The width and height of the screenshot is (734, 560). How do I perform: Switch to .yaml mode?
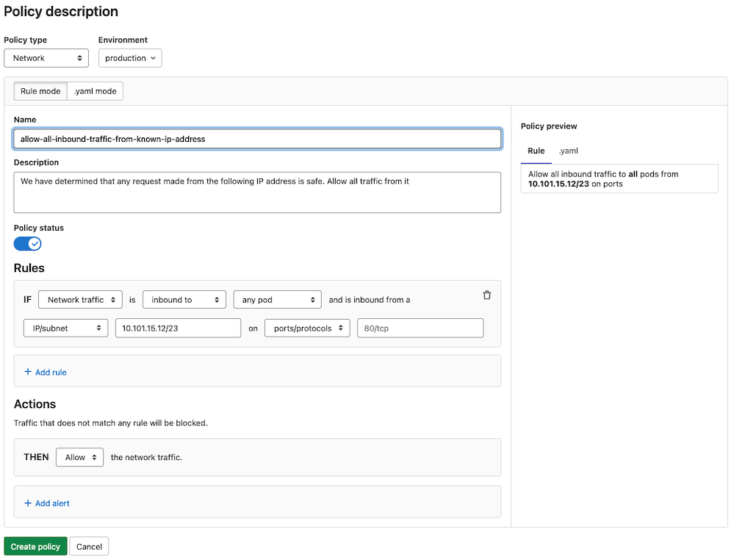coord(95,91)
